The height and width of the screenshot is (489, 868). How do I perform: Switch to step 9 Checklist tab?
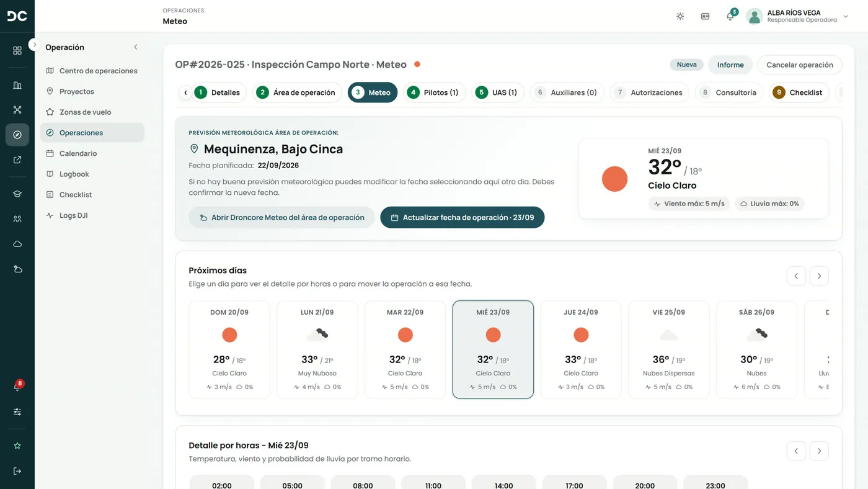pyautogui.click(x=799, y=92)
